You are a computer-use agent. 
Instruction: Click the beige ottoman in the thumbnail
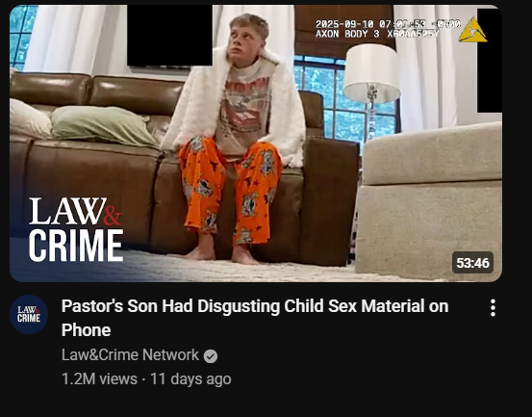[x=429, y=201]
